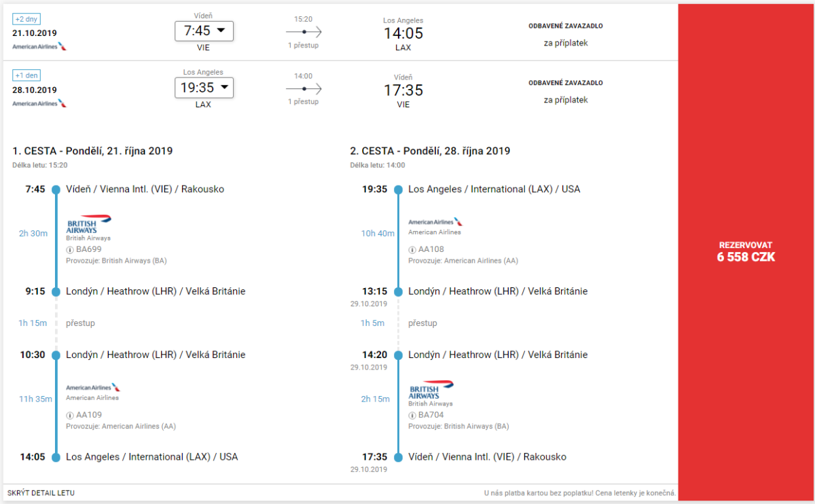The width and height of the screenshot is (815, 504).
Task: Expand the 19:35 departure time dropdown
Action: [204, 88]
